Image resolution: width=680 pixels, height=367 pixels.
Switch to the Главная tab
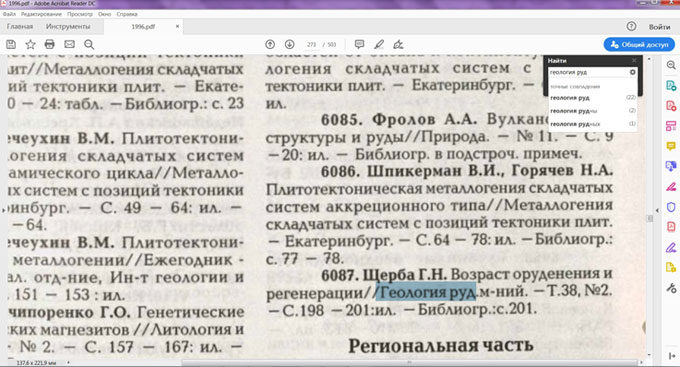[20, 26]
